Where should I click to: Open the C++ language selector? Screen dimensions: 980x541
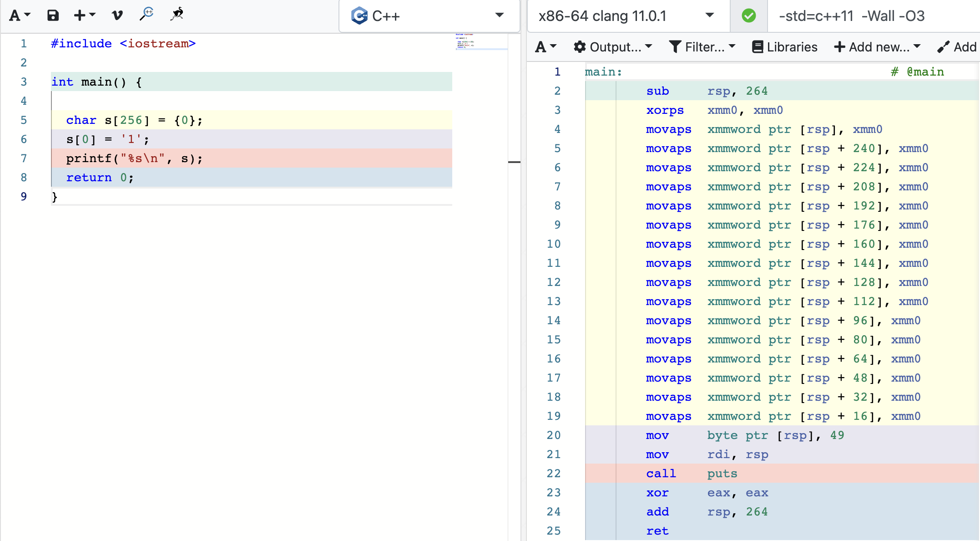(x=429, y=15)
